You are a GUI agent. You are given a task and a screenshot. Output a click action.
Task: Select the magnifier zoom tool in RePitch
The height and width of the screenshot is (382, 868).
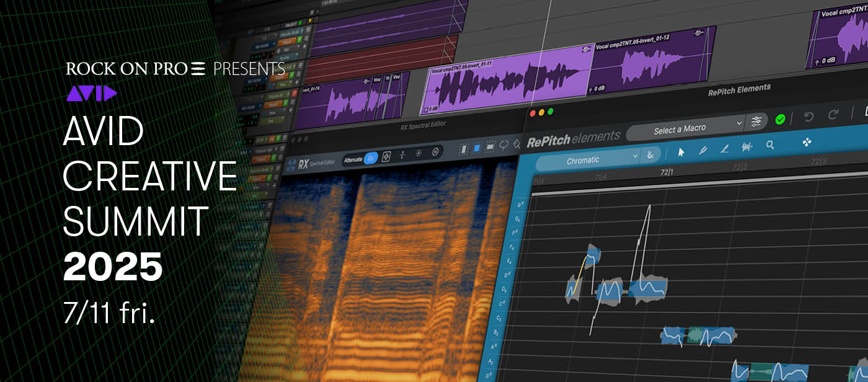(770, 145)
